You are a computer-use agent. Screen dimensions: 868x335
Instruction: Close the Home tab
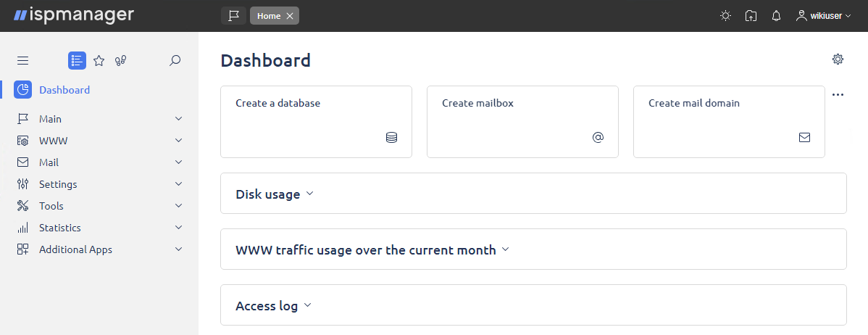290,16
